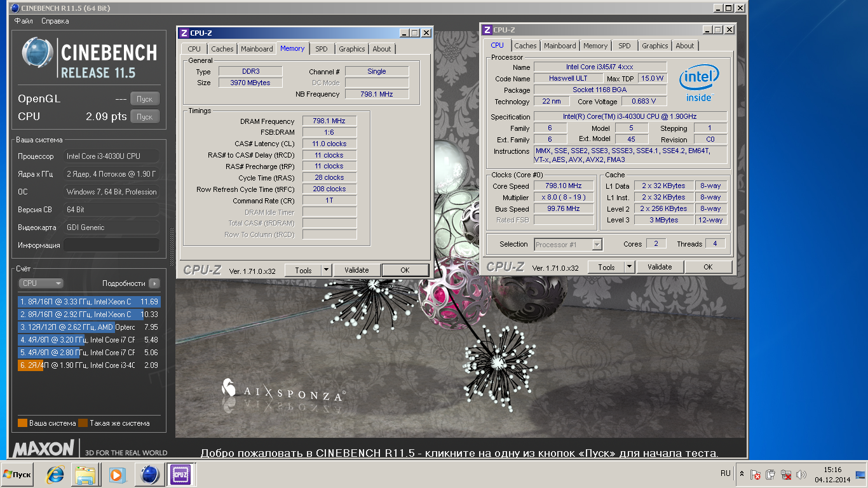The image size is (868, 488).
Task: Click the brown Такая же система legend swatch
Action: pyautogui.click(x=83, y=423)
